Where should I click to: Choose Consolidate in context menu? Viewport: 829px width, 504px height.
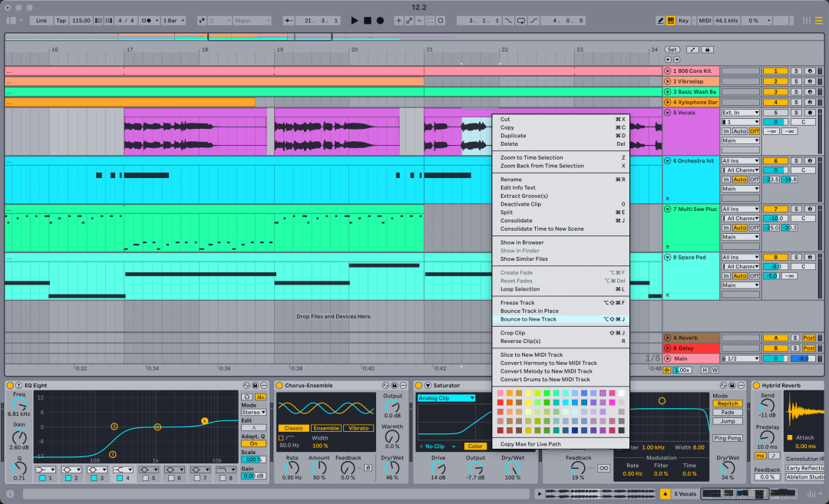coord(561,221)
